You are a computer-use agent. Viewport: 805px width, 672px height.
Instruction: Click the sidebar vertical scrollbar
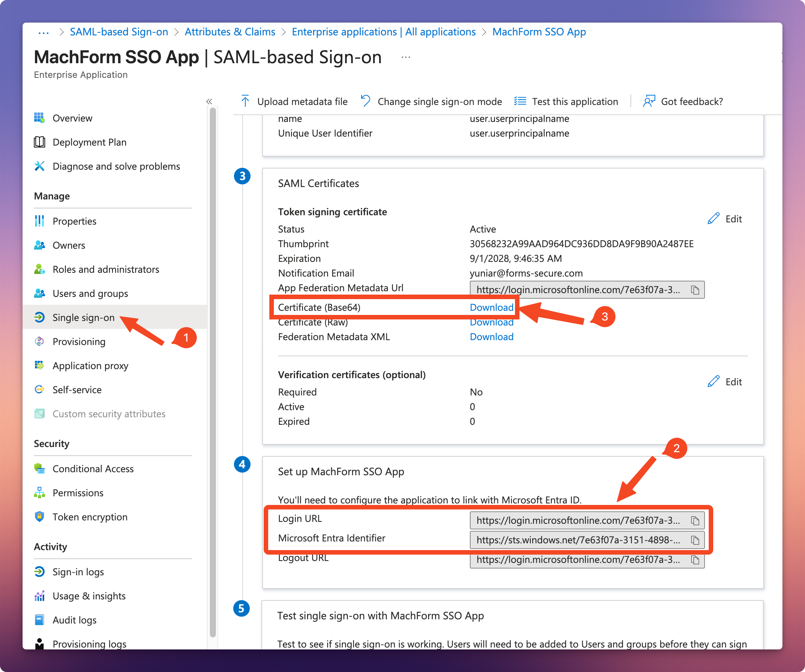click(x=213, y=372)
